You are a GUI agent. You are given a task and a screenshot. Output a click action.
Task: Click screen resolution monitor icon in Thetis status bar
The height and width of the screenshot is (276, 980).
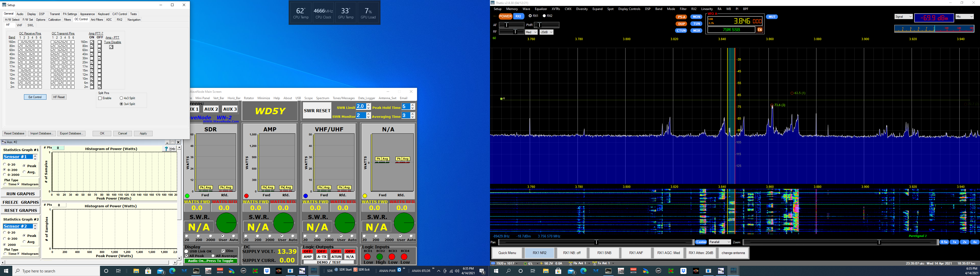click(x=493, y=263)
